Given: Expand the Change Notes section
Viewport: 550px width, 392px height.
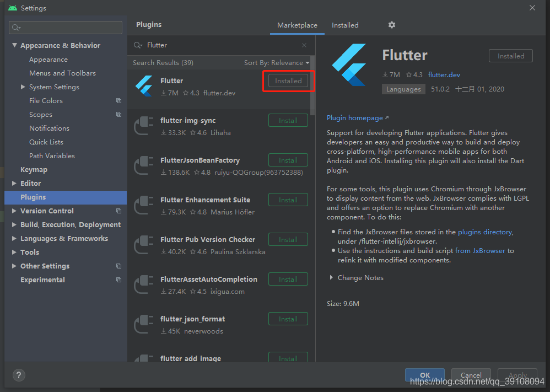Looking at the screenshot, I should tap(331, 277).
